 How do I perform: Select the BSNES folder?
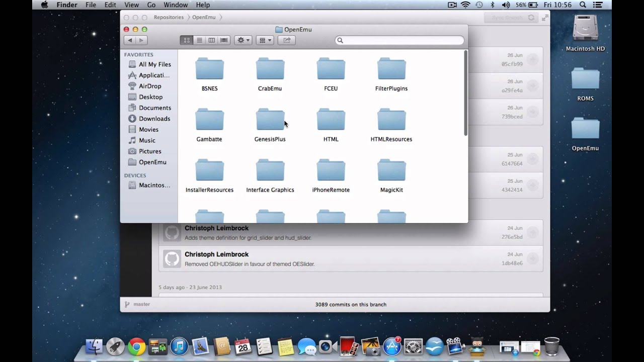(x=209, y=74)
